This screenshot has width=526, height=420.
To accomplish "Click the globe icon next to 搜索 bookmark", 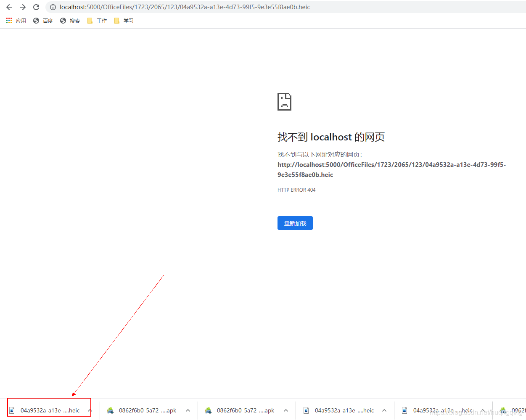I will [63, 21].
